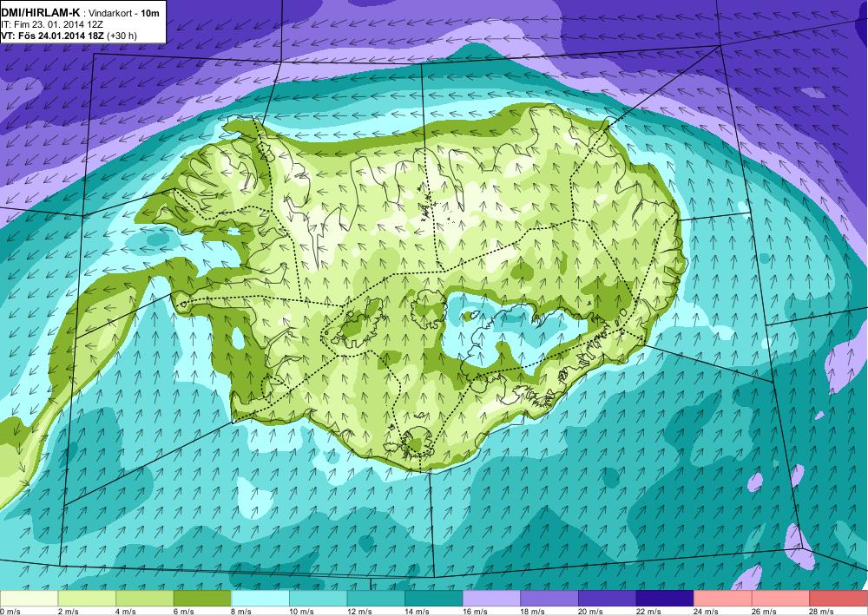
Task: Choose the legend swatch for 10–12 m/s
Action: 318,599
